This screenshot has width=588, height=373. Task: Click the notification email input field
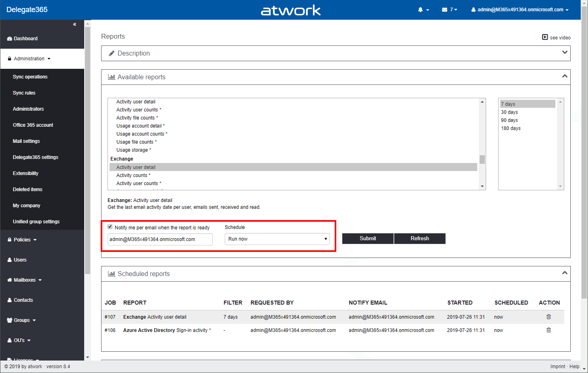(x=160, y=239)
